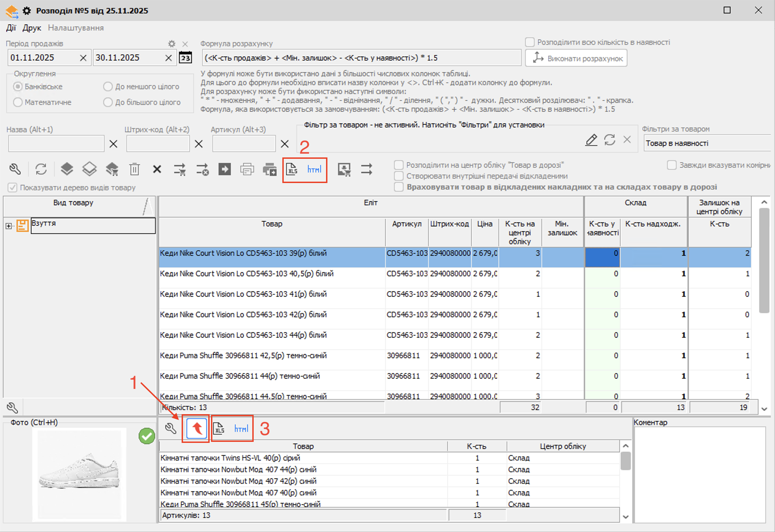Toggle 'Показувати дерево видів товару' checkbox
Screen dimensions: 775x532
[x=13, y=187]
